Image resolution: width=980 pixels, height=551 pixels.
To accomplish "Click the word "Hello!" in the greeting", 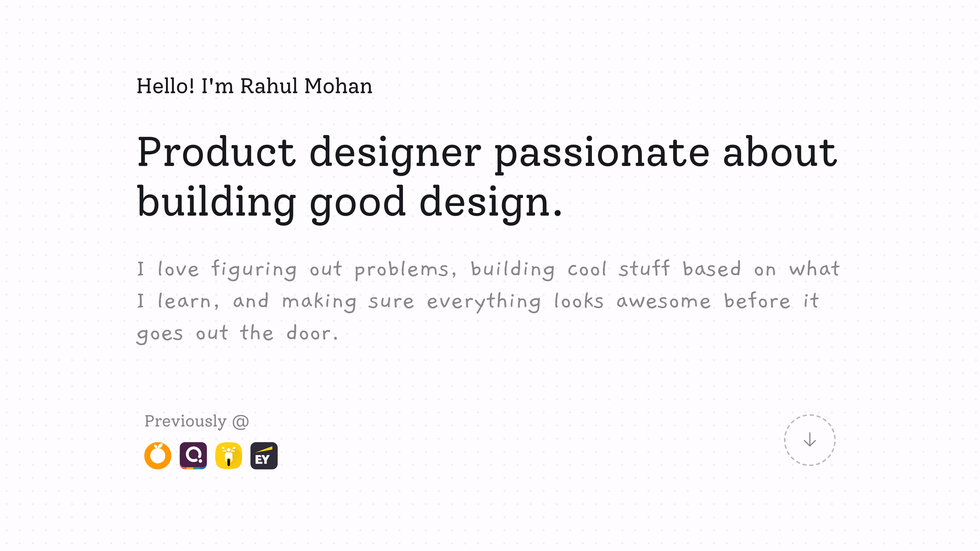I will tap(166, 86).
